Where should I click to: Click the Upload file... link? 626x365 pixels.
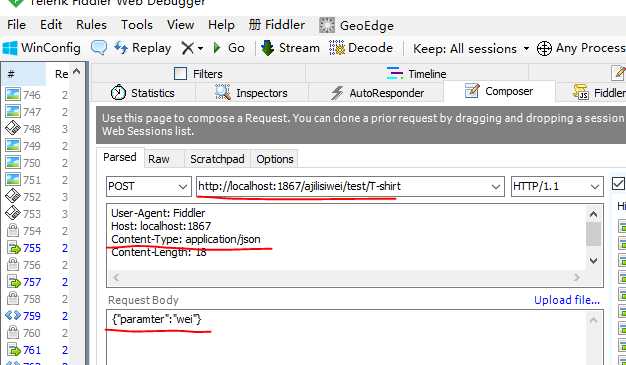click(567, 300)
